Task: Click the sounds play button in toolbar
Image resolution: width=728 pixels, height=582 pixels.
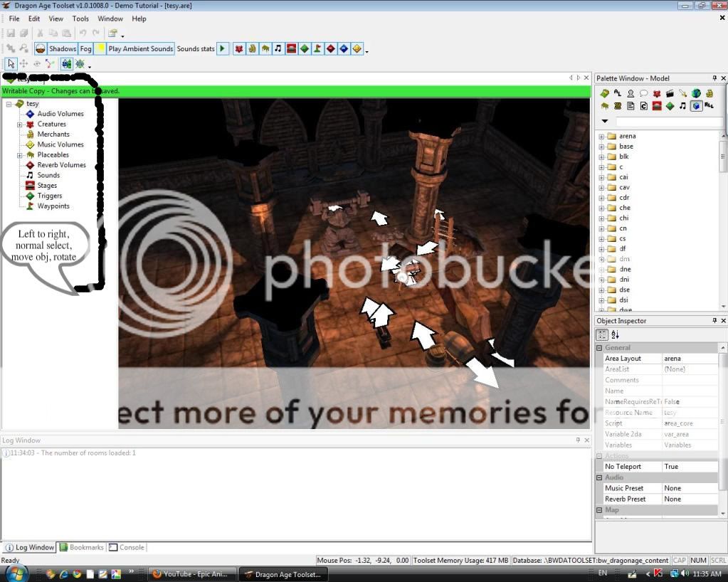Action: (x=223, y=48)
